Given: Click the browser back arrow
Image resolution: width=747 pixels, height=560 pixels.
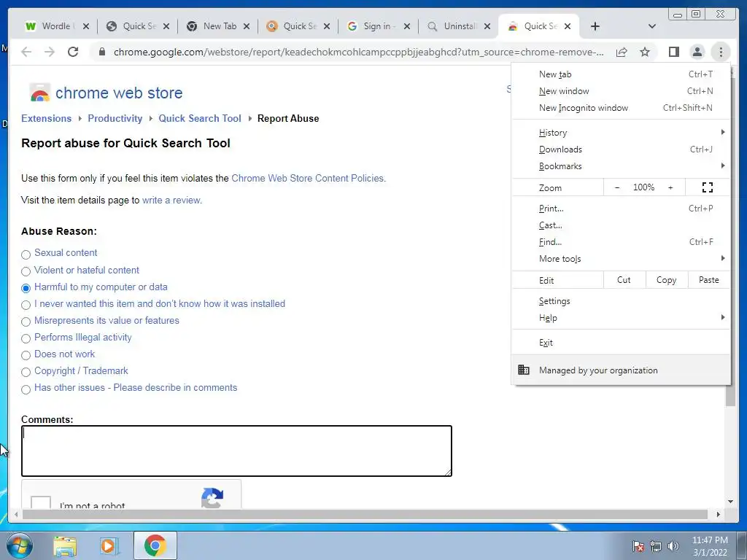Looking at the screenshot, I should click(x=26, y=52).
